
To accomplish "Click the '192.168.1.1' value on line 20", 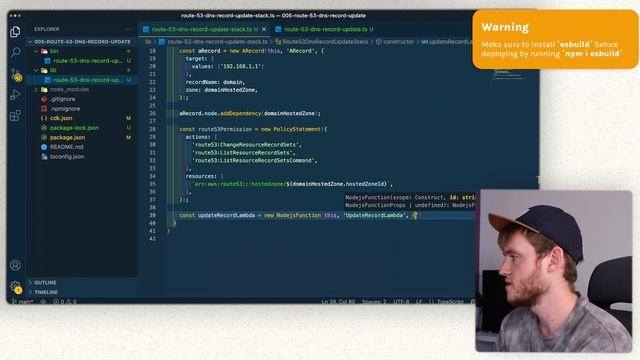I will [241, 66].
